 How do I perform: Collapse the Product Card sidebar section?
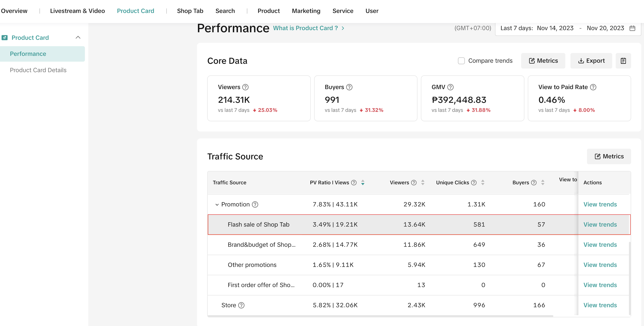pyautogui.click(x=78, y=37)
